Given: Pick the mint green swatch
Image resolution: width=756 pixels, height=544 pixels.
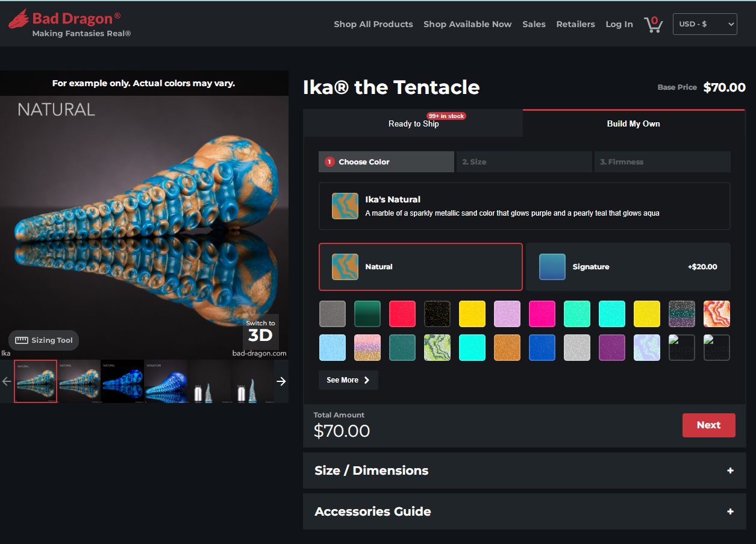Looking at the screenshot, I should 577,314.
